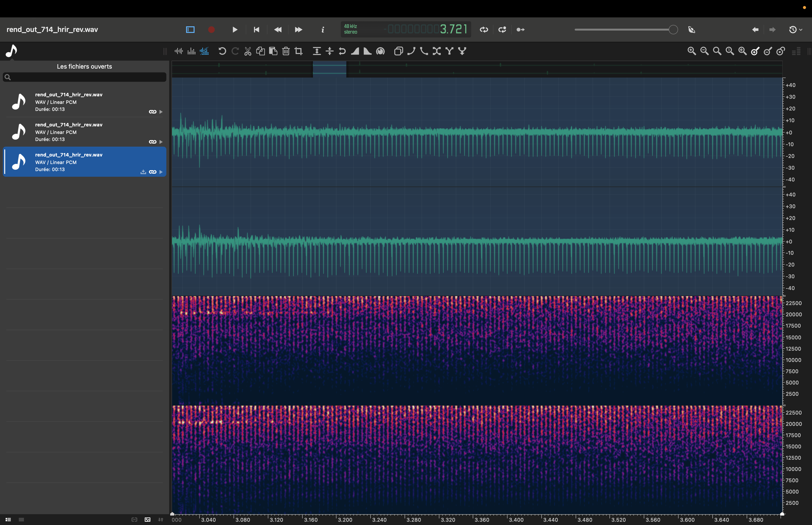
Task: Toggle loop playback mode
Action: [x=484, y=30]
